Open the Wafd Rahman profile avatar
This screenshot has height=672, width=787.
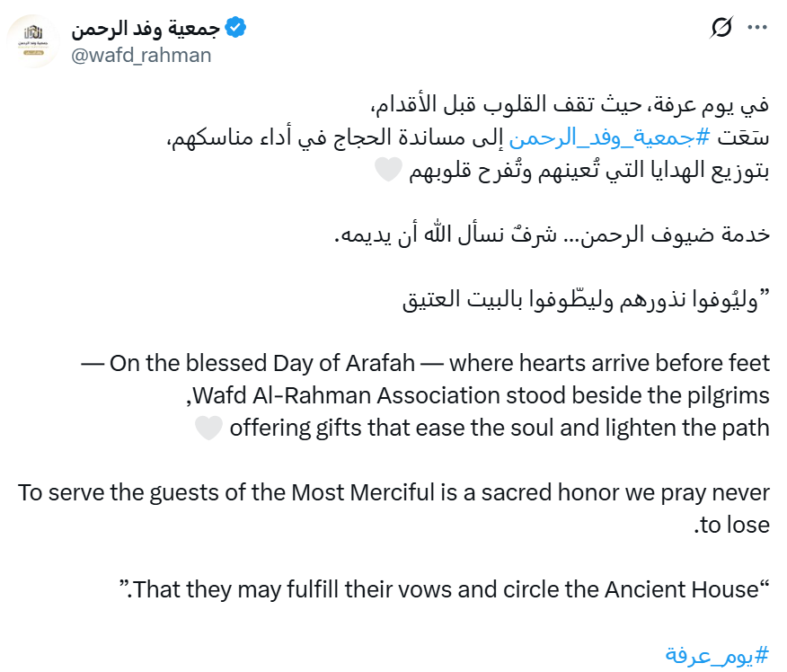pyautogui.click(x=34, y=41)
